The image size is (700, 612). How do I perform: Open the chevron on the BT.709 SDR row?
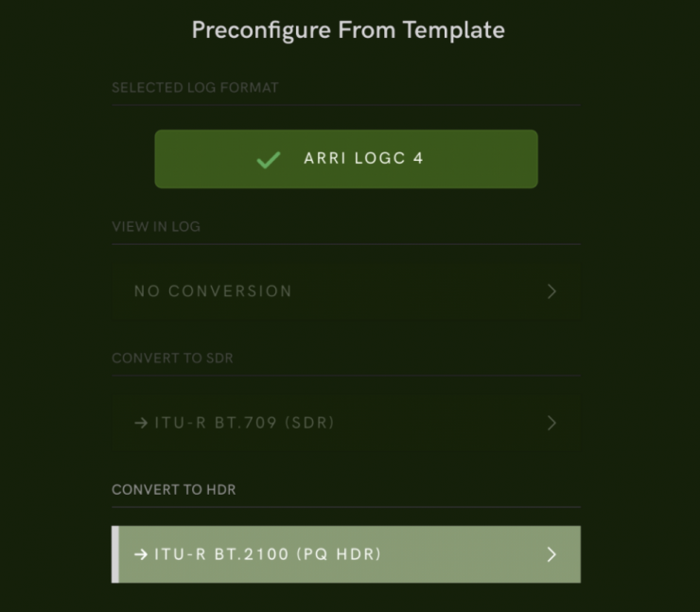coord(551,423)
